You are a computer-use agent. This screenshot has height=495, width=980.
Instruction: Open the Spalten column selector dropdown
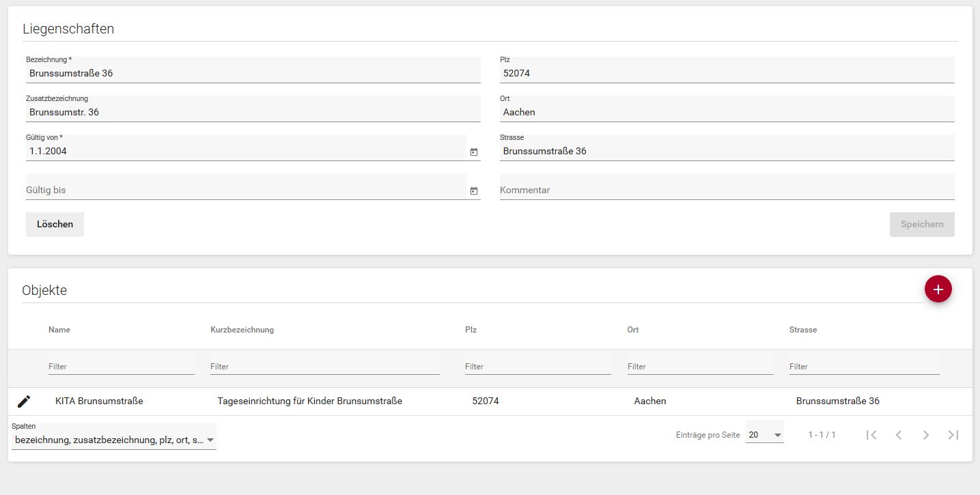click(x=114, y=440)
